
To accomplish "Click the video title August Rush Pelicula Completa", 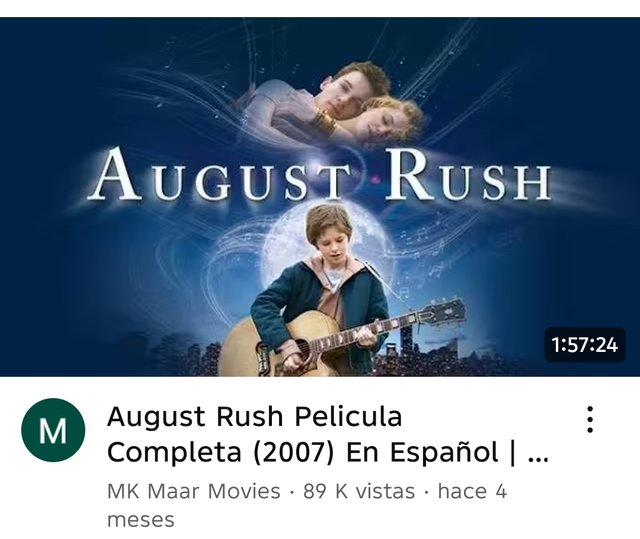I will [328, 434].
